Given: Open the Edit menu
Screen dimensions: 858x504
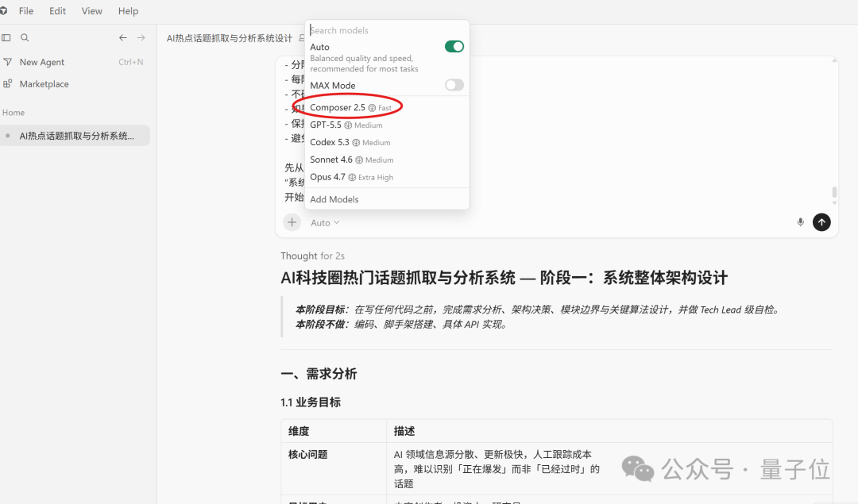Looking at the screenshot, I should point(57,11).
